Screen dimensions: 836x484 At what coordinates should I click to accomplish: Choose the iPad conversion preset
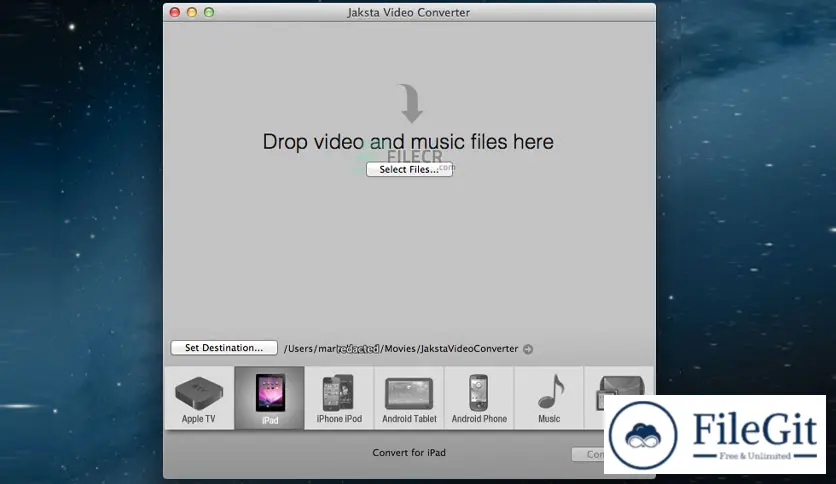click(x=269, y=398)
